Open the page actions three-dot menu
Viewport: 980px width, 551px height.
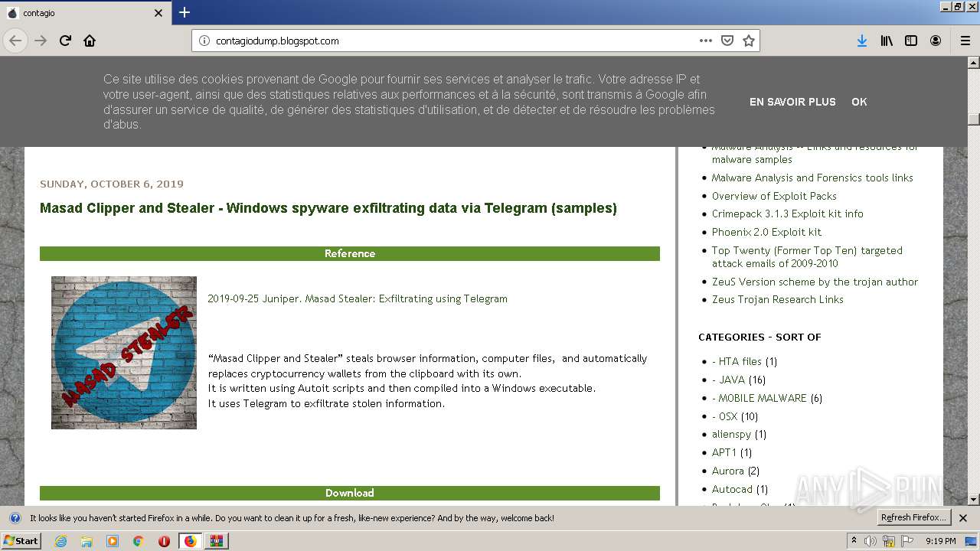(706, 41)
